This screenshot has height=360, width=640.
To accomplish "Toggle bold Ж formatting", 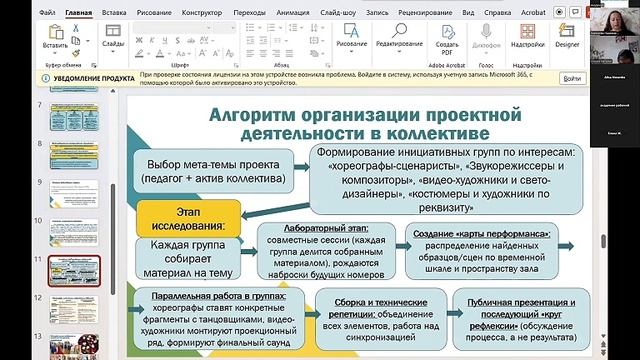I will [x=139, y=40].
